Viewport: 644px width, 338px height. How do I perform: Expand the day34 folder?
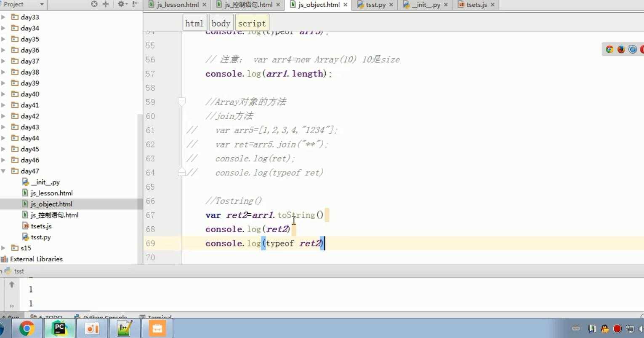point(3,28)
